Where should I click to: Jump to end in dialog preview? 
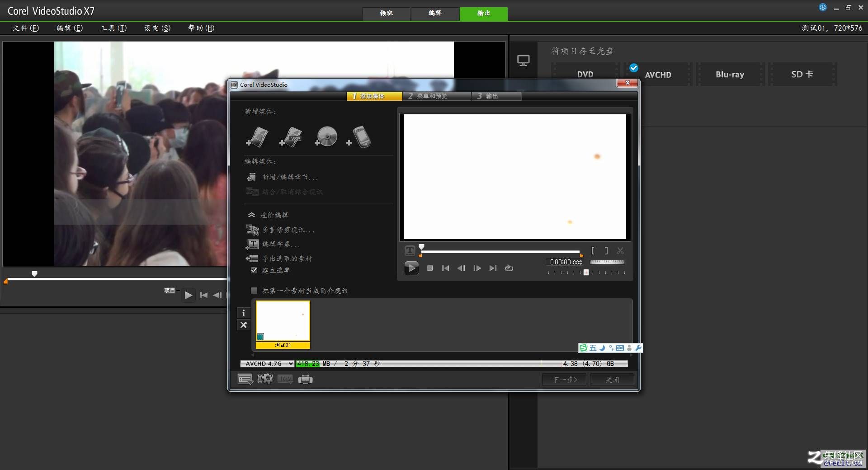[x=493, y=268]
